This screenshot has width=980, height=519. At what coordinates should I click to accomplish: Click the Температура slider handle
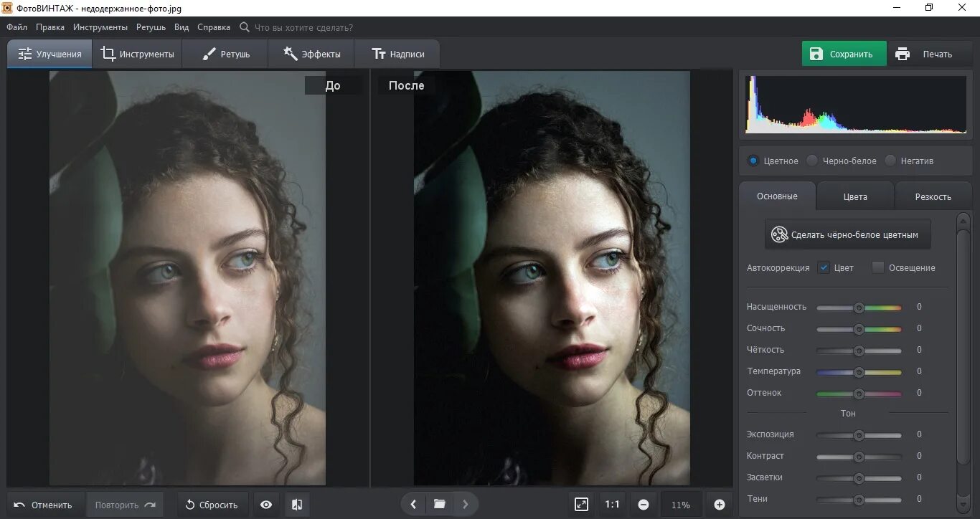(859, 372)
